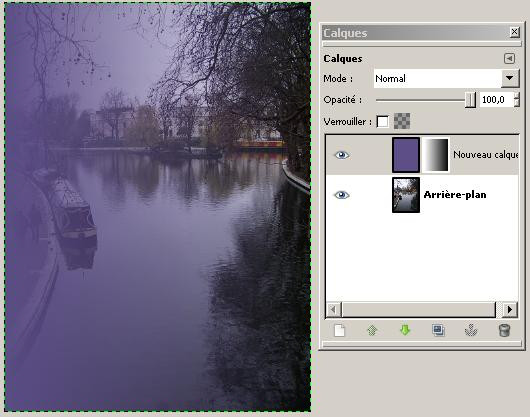Create a new layer with bottom button
Screen dimensions: 530x417
[x=339, y=330]
